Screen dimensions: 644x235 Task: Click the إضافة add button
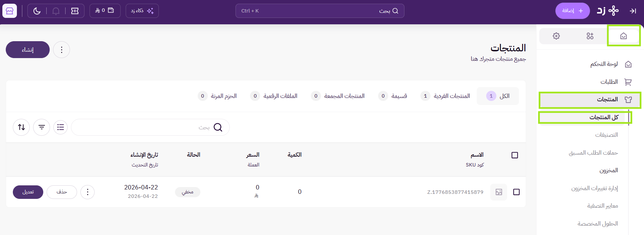[x=572, y=11]
